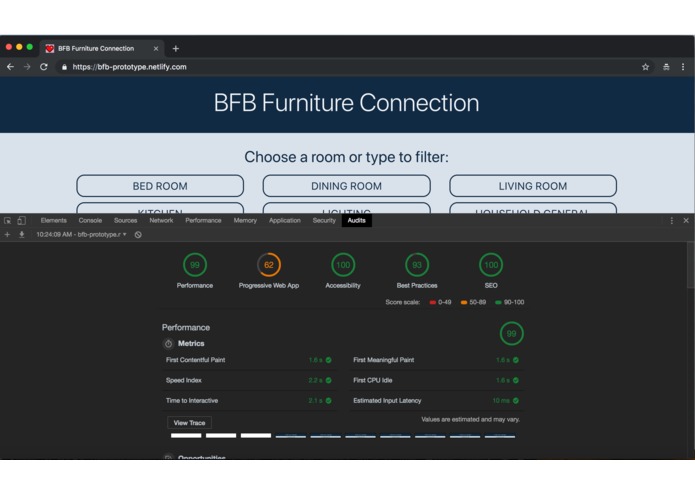This screenshot has width=695, height=494.
Task: Click the Metrics stopwatch icon
Action: [168, 344]
